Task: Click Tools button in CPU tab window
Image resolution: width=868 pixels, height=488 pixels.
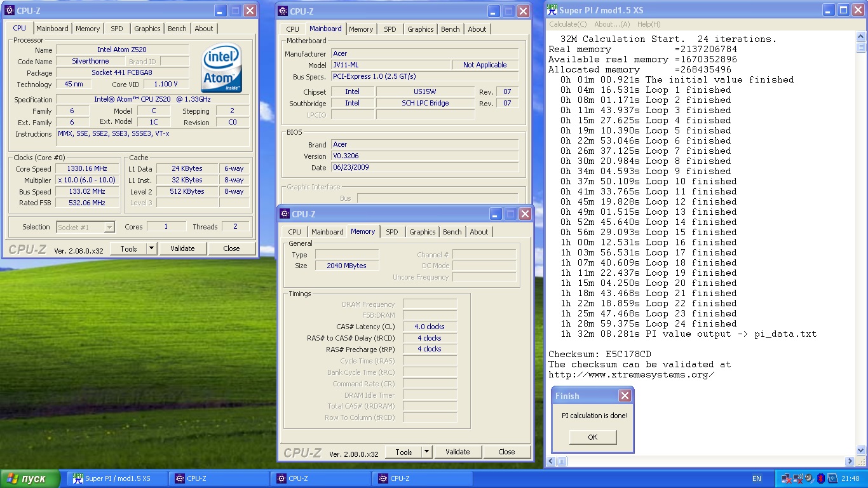Action: [x=128, y=248]
